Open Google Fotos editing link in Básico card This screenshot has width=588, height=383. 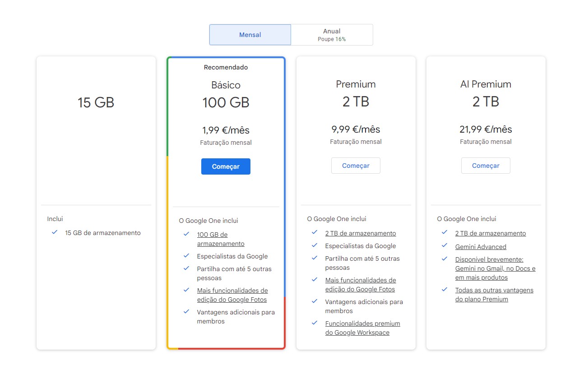tap(232, 295)
